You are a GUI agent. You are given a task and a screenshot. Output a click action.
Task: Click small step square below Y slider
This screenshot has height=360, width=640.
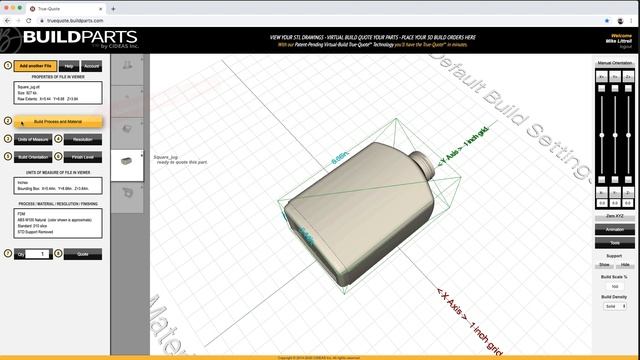pos(615,180)
